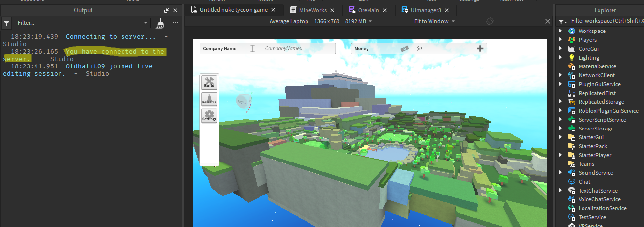This screenshot has height=227, width=644.
Task: Expand the CoreGui tree node
Action: tap(560, 49)
